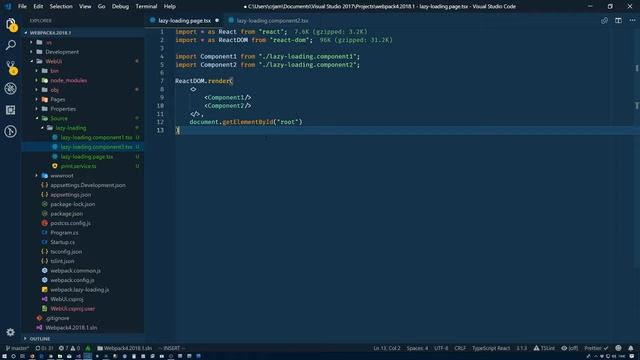Image resolution: width=640 pixels, height=360 pixels.
Task: Split the editor to the right
Action: pos(618,20)
